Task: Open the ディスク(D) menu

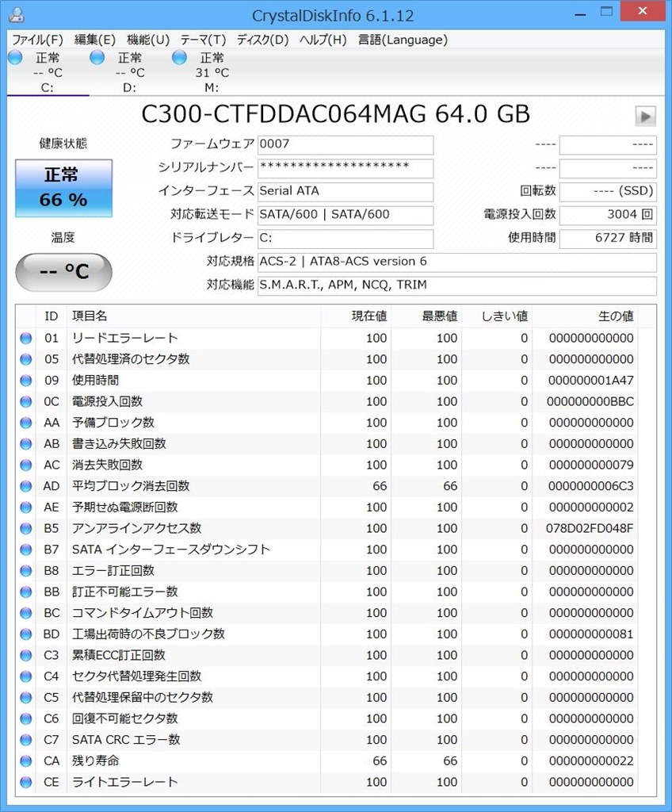Action: tap(262, 40)
